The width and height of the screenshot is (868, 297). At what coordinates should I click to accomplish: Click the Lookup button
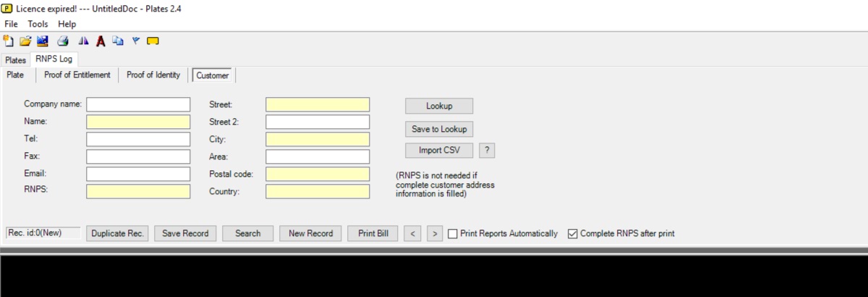439,106
